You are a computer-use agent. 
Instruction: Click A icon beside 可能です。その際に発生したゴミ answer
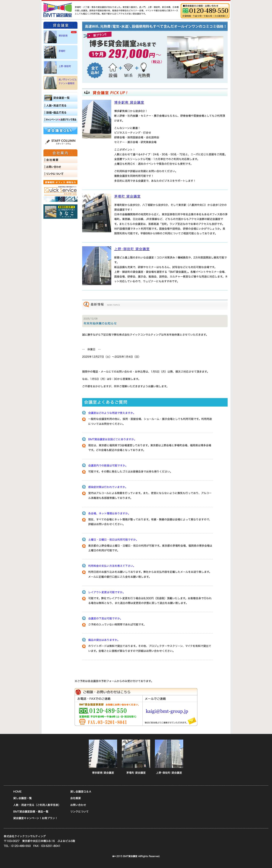pos(84,472)
